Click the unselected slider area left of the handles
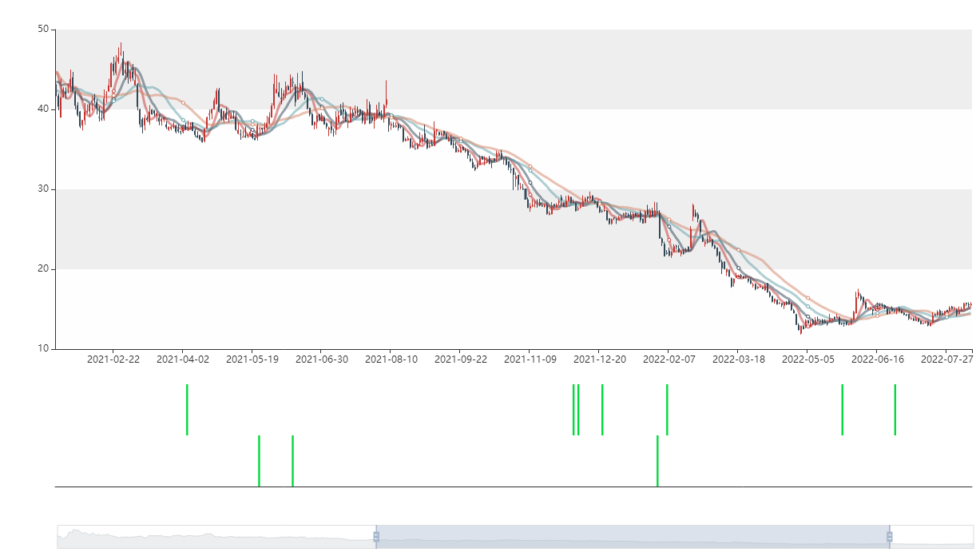The image size is (980, 560). [216, 537]
